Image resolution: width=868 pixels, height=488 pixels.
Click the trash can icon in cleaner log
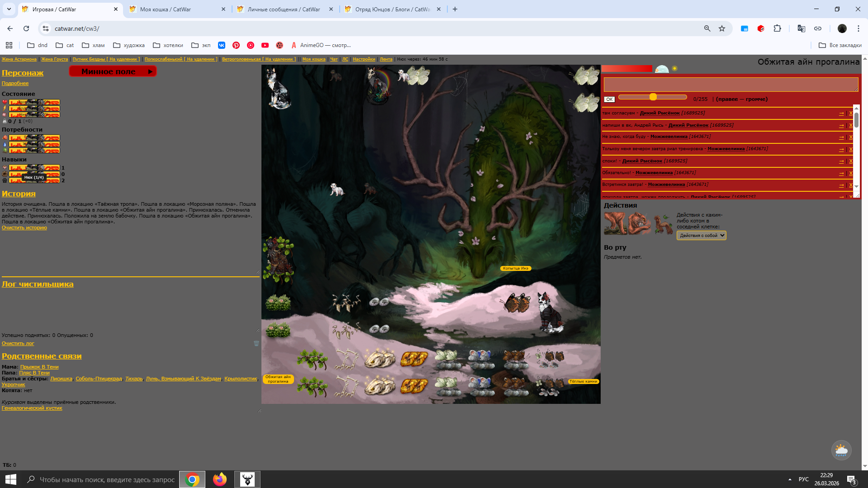256,343
